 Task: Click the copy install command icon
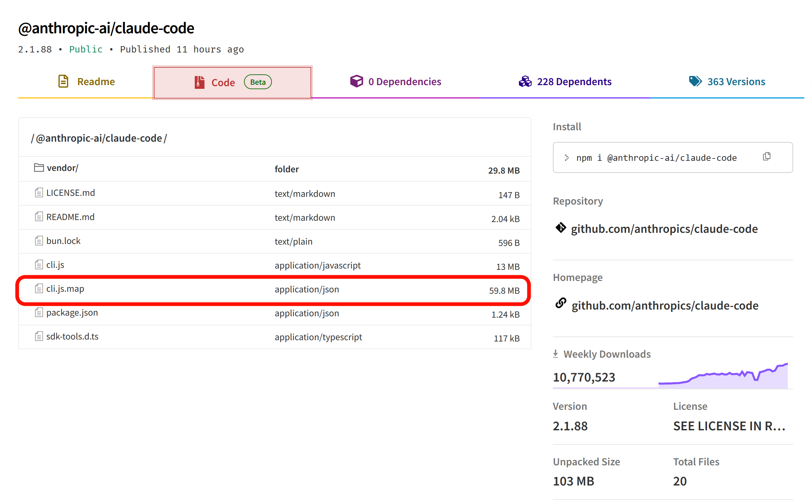click(766, 156)
